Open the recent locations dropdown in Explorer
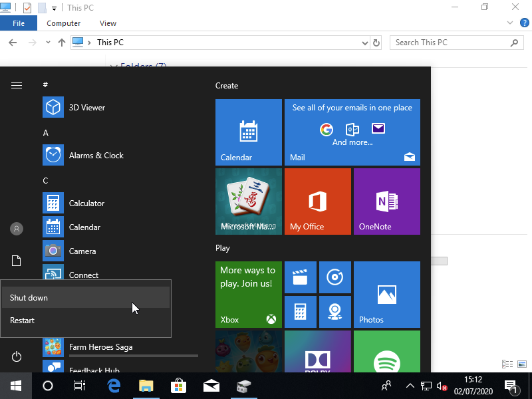Image resolution: width=532 pixels, height=399 pixels. point(48,43)
